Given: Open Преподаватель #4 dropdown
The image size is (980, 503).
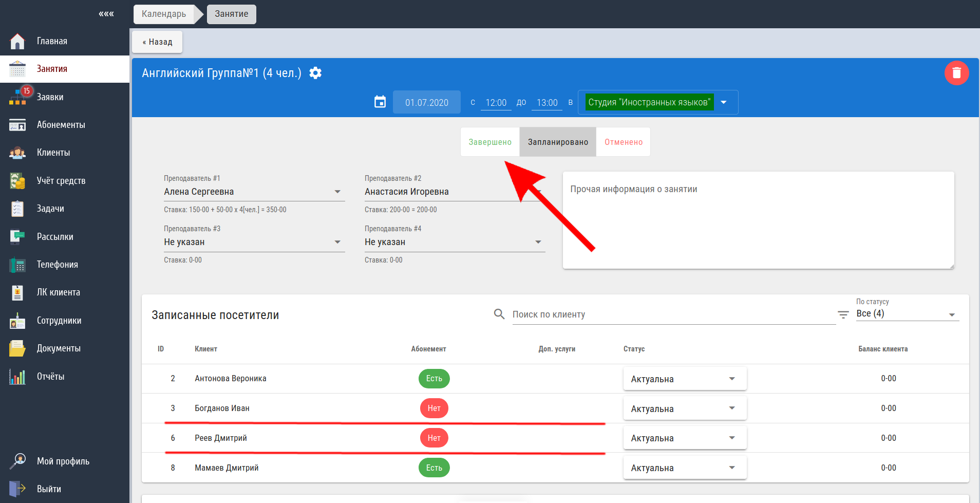Looking at the screenshot, I should tap(455, 242).
